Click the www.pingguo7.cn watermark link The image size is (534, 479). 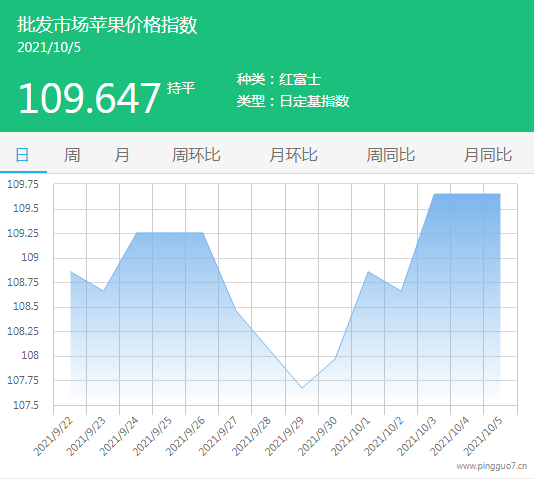(x=491, y=466)
